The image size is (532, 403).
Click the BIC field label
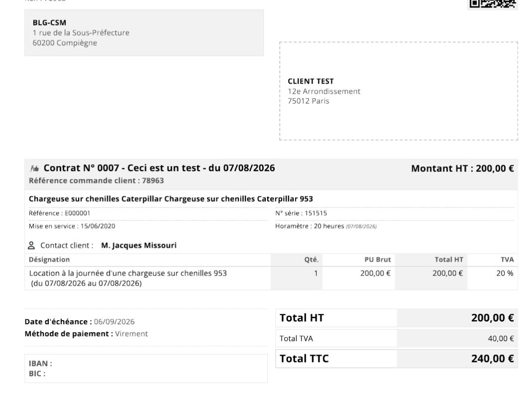37,374
